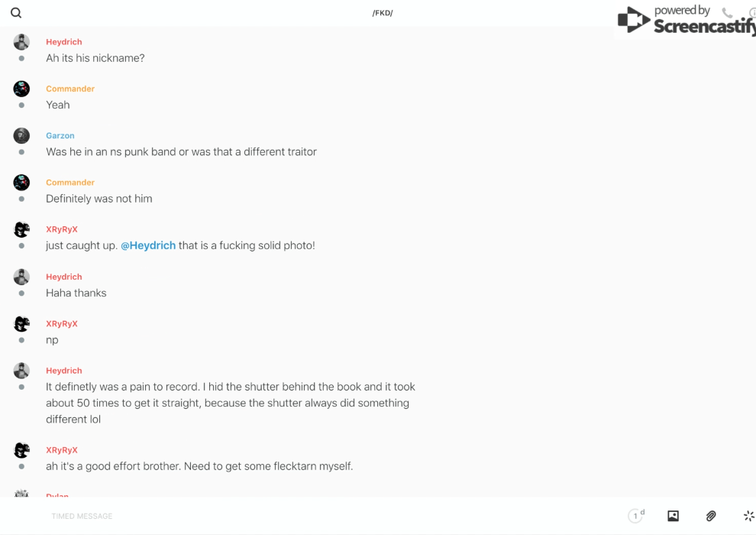Select the "Was he in an ns punk band" message
The width and height of the screenshot is (756, 535).
click(x=181, y=152)
